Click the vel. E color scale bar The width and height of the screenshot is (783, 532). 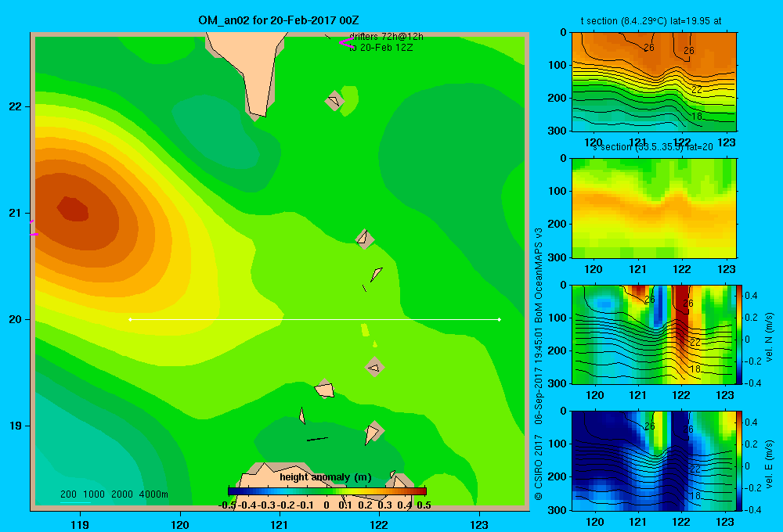[x=740, y=461]
